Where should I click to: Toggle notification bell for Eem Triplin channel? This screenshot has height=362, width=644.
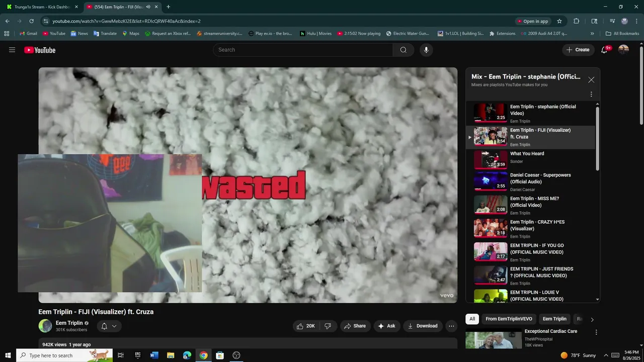(109, 326)
